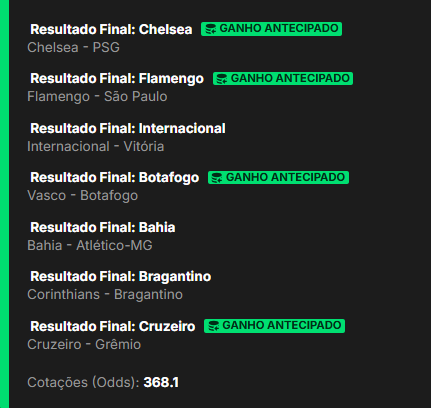Viewport: 431px width, 408px height.
Task: Open the Cruzeiro - Grêmio match
Action: pos(84,344)
